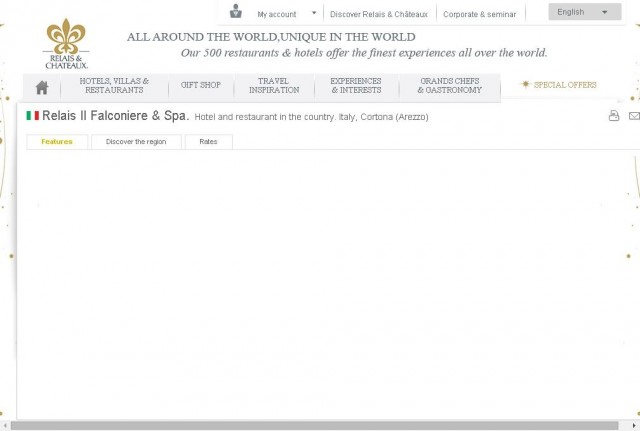The width and height of the screenshot is (640, 431).
Task: Click the horizontal scrollbar thumb
Action: click(x=314, y=426)
